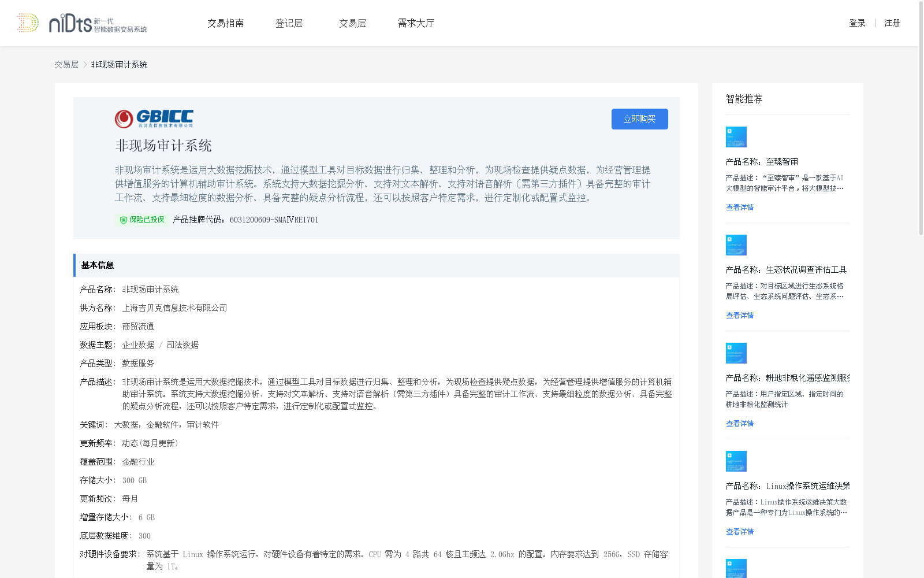The image size is (924, 578).
Task: Open the 交易层 navigation menu
Action: (353, 23)
